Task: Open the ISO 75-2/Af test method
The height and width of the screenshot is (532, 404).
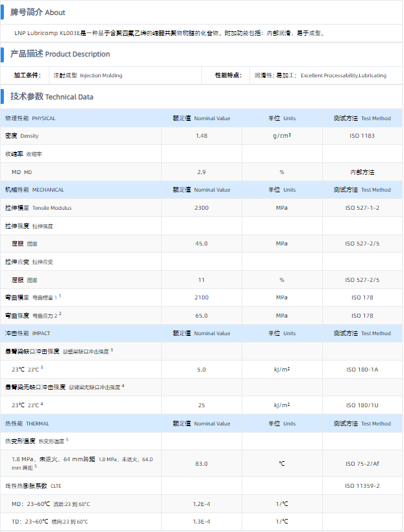Action: click(x=362, y=463)
